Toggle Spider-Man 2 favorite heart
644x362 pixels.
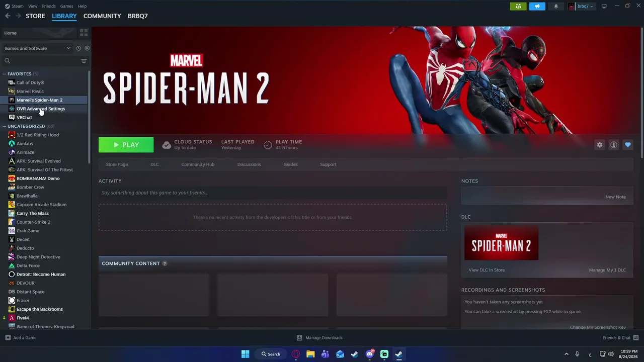click(x=628, y=145)
